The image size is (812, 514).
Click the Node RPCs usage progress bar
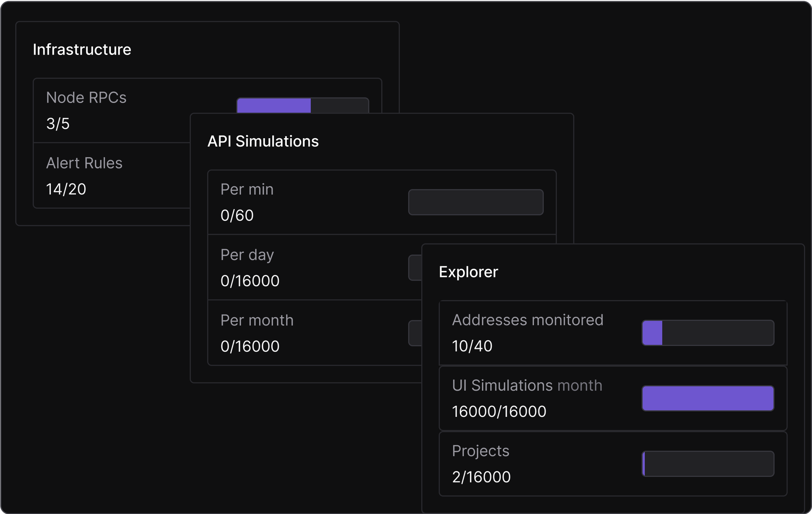pos(303,105)
